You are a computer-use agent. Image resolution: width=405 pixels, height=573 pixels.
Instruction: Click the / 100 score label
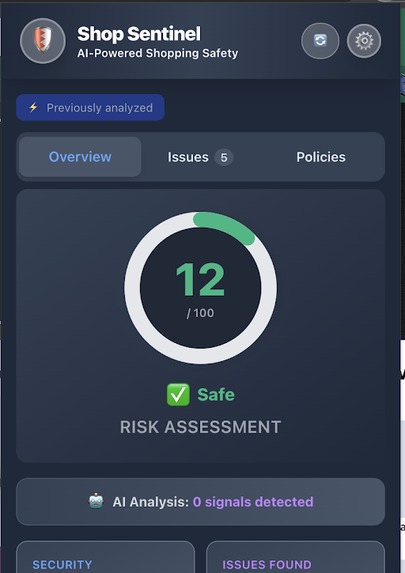click(x=200, y=313)
